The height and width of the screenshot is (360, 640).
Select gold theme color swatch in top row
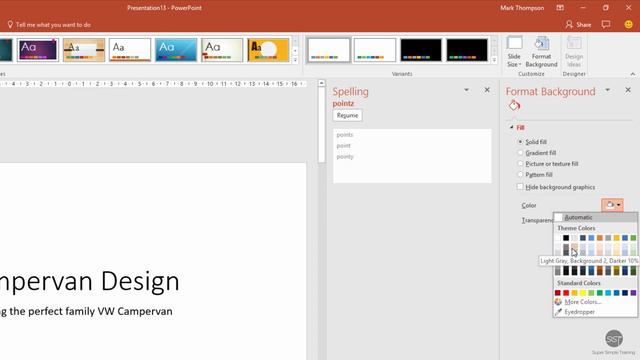[616, 238]
